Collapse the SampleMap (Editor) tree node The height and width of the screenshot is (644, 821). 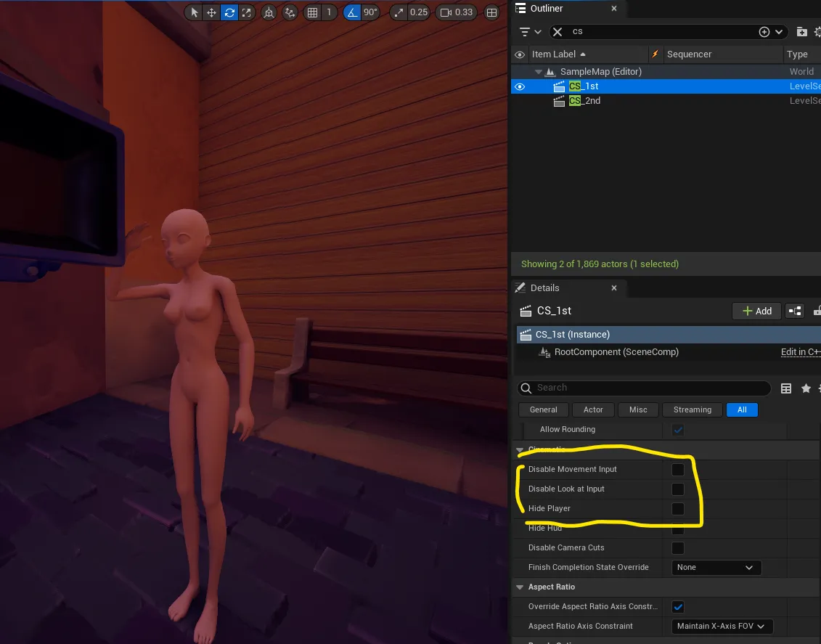(x=538, y=72)
